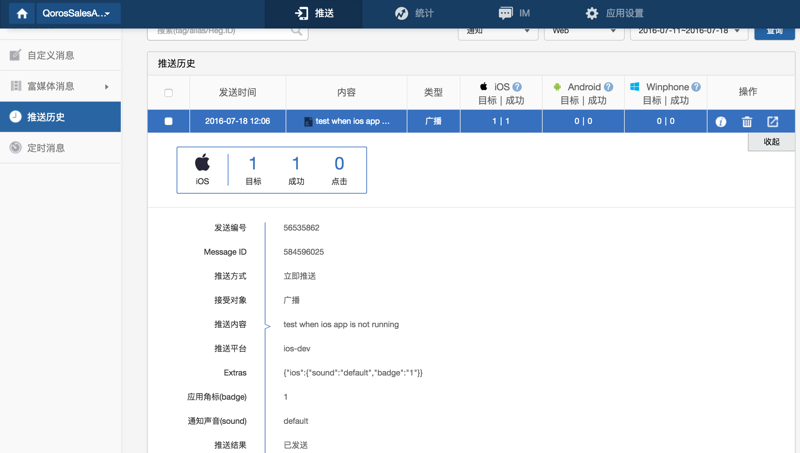Open 自定义消息 in the sidebar

tap(60, 55)
